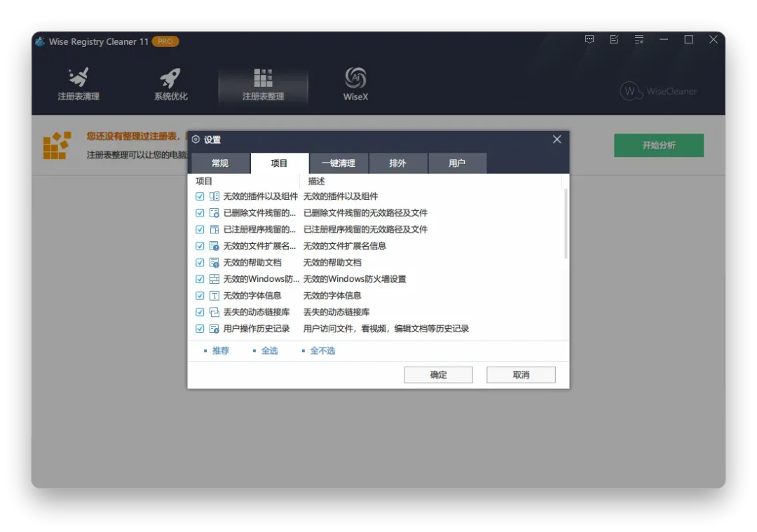Open the 用户 tab
Viewport: 757px width, 532px height.
[x=457, y=163]
